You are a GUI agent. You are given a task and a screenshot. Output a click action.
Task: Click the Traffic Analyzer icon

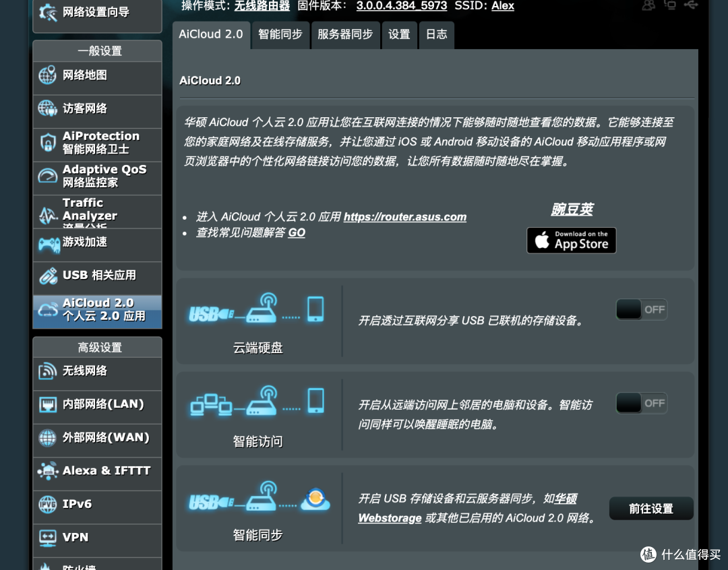click(48, 215)
